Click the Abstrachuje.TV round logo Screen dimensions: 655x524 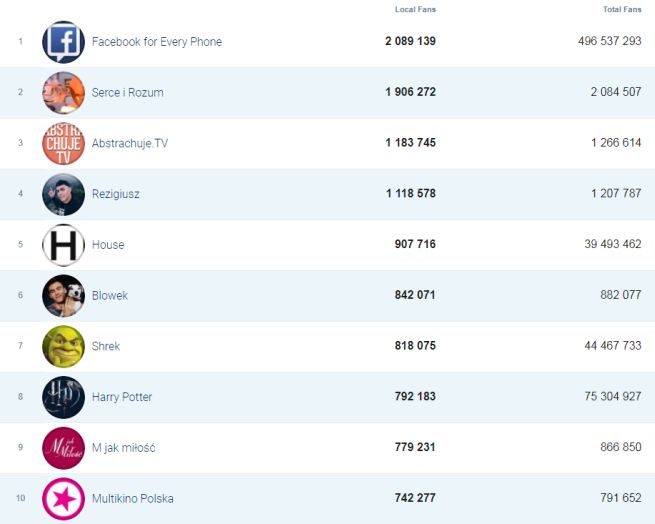[63, 143]
